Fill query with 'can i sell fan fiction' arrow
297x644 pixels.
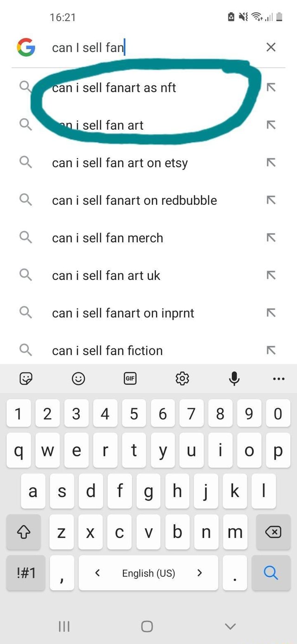click(x=271, y=351)
